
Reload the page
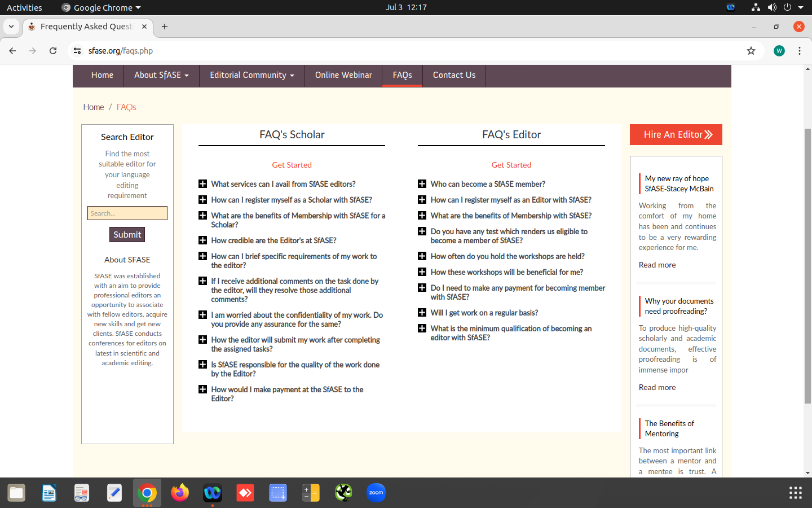point(53,51)
